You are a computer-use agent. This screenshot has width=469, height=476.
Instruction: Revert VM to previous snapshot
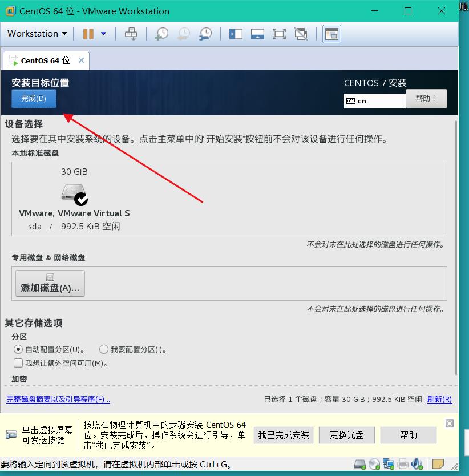click(x=184, y=34)
